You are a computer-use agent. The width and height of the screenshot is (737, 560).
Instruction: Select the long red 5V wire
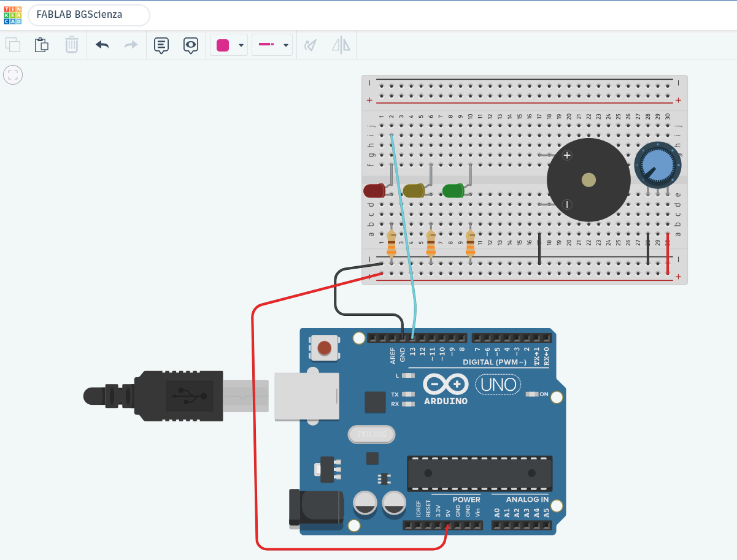(253, 429)
